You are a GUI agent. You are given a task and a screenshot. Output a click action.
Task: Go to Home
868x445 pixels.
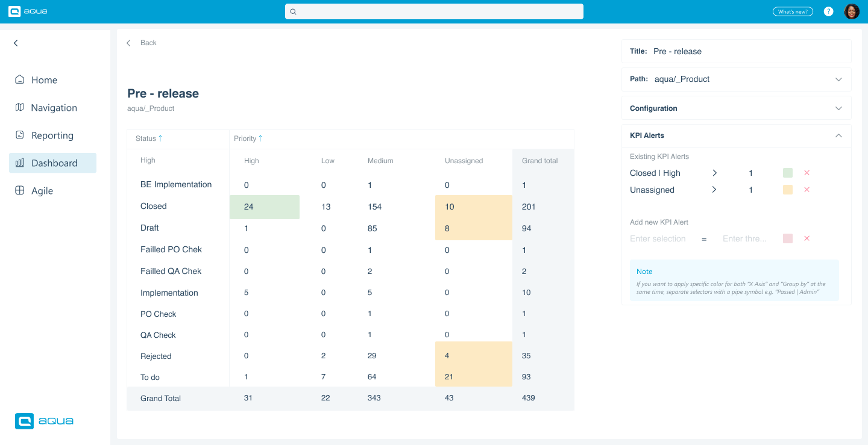44,80
